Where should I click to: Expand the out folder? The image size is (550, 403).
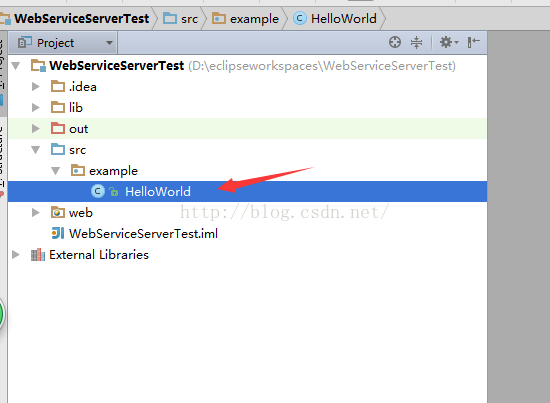click(35, 129)
